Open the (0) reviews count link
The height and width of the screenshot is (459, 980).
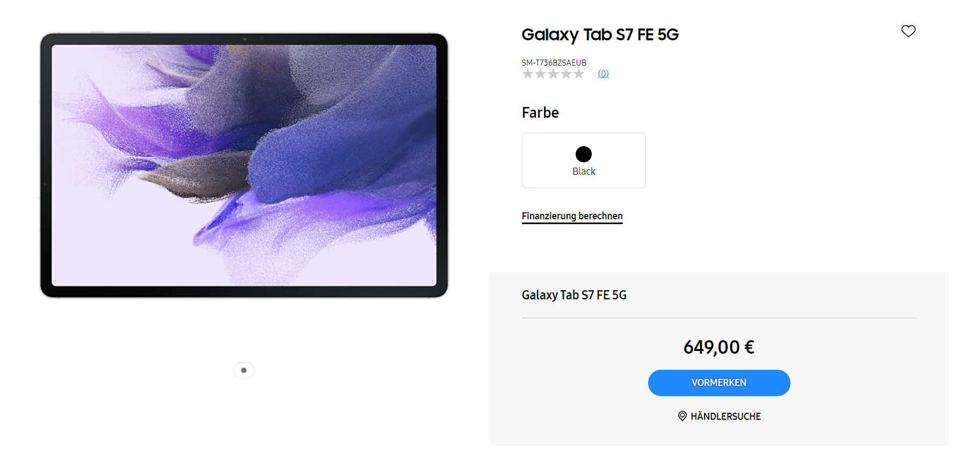[x=604, y=74]
